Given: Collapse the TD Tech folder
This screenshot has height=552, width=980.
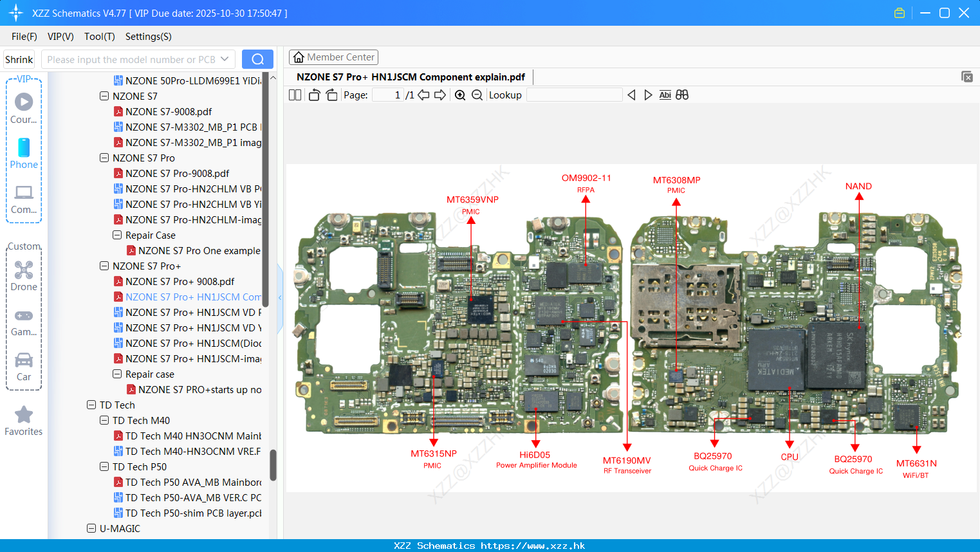Looking at the screenshot, I should click(91, 405).
